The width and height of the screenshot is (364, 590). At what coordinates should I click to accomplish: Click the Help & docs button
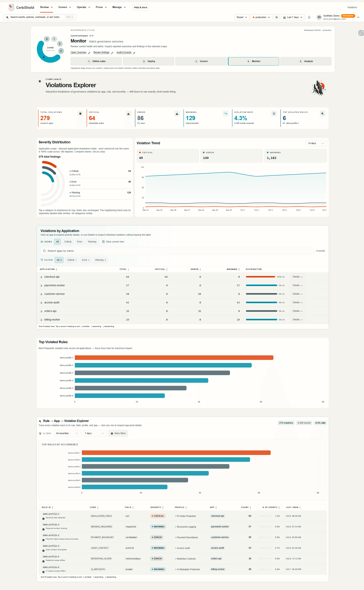[x=140, y=7]
